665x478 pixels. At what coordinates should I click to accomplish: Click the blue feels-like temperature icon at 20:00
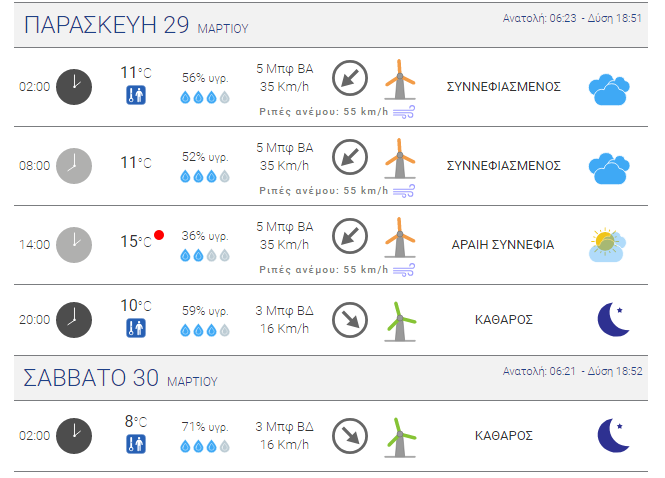[x=136, y=328]
